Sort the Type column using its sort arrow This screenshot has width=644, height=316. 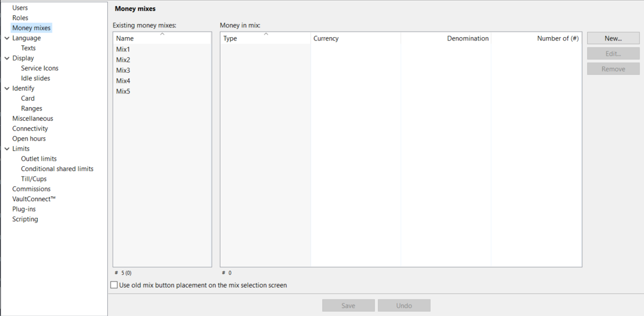click(x=266, y=35)
